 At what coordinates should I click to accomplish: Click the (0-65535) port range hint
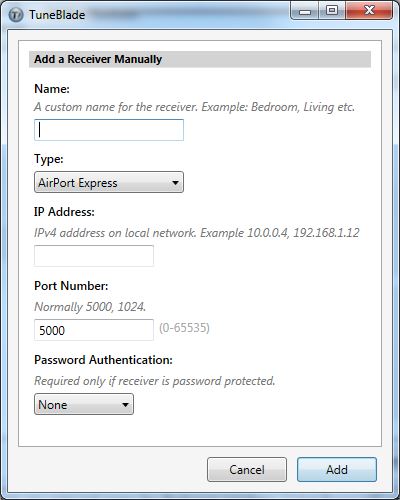click(184, 328)
